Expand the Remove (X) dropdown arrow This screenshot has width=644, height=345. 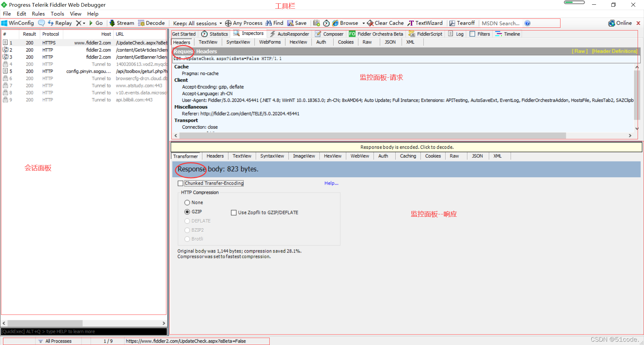(84, 23)
